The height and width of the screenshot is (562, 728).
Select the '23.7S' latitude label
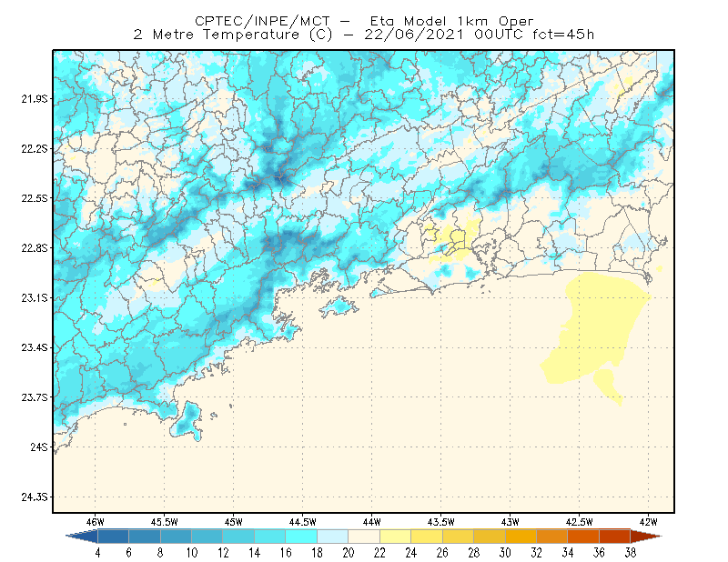[x=35, y=397]
